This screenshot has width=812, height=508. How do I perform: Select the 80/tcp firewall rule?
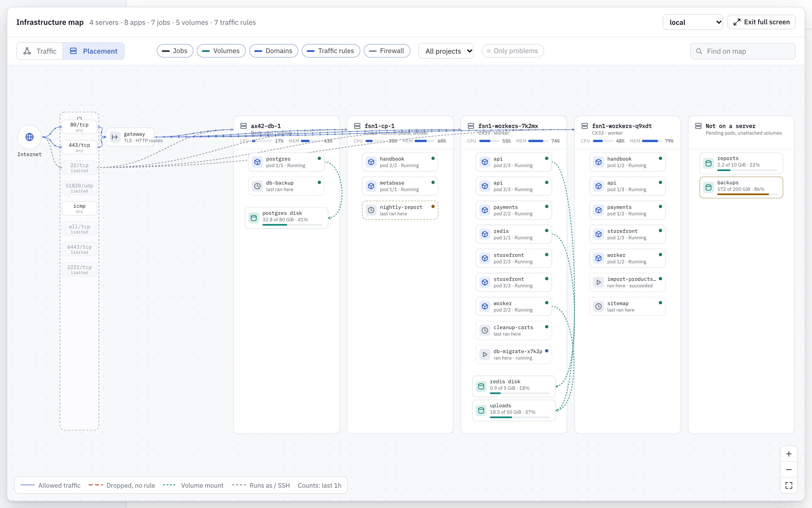(x=80, y=127)
